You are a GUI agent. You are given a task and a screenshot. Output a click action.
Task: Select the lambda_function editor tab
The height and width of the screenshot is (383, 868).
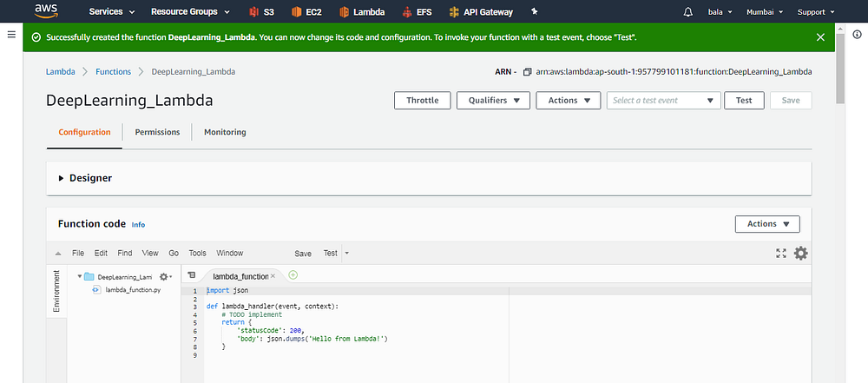click(240, 276)
